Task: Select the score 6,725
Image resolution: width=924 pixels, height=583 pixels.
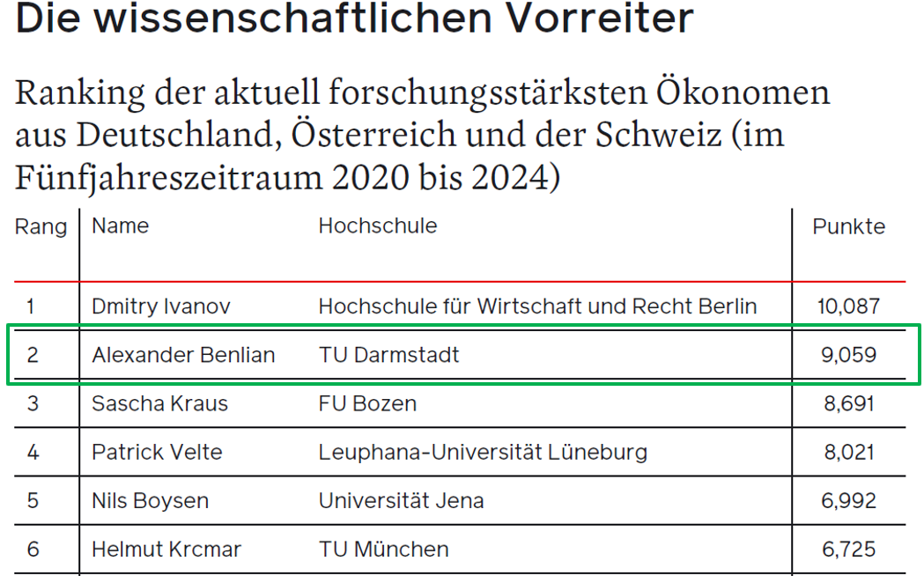Action: (x=848, y=550)
